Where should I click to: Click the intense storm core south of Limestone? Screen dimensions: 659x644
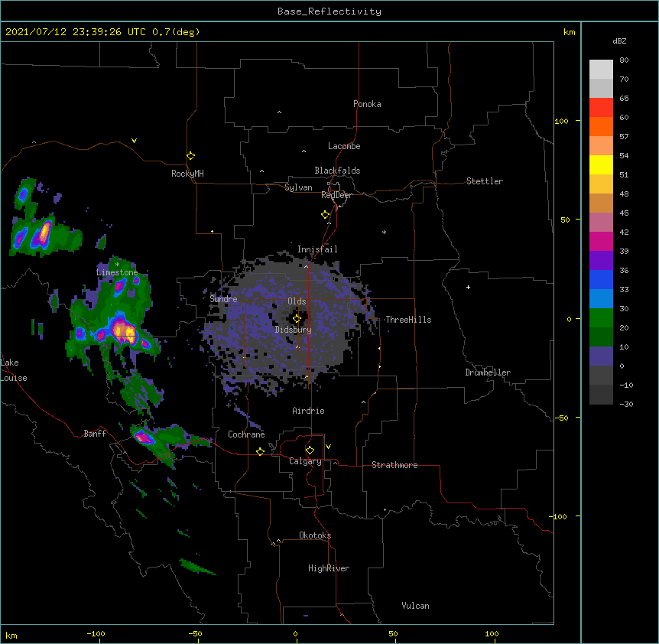pos(124,331)
